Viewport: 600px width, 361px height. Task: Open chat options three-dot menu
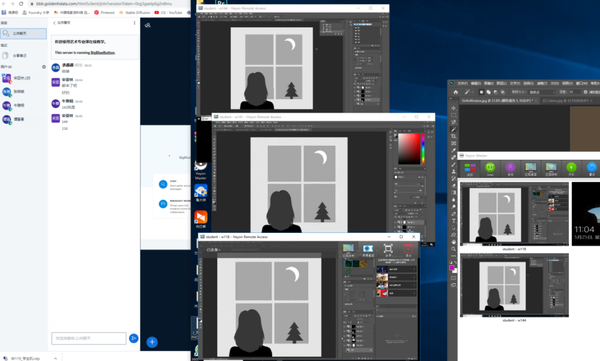pyautogui.click(x=134, y=23)
